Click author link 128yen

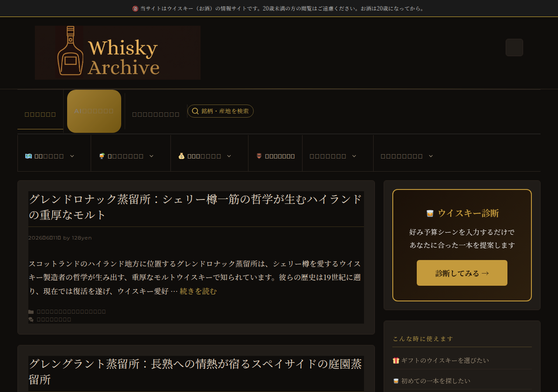pyautogui.click(x=82, y=238)
